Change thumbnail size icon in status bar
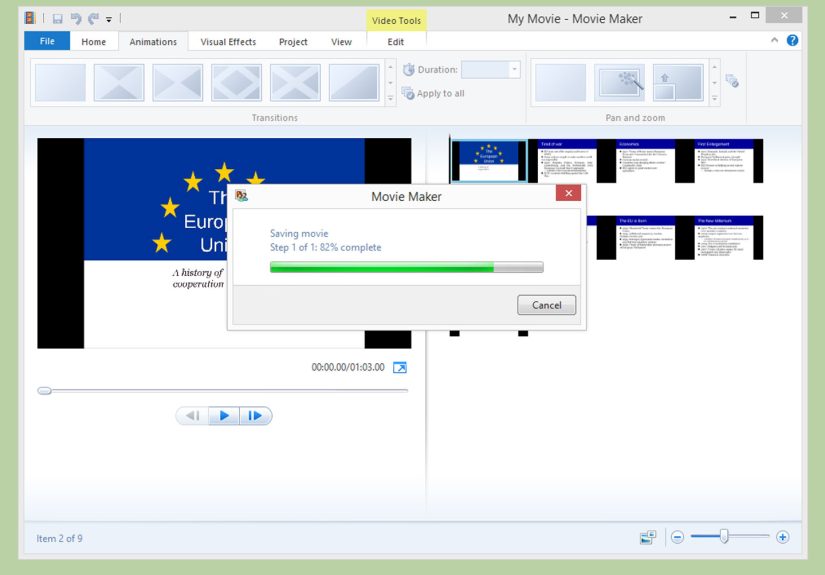 [648, 537]
